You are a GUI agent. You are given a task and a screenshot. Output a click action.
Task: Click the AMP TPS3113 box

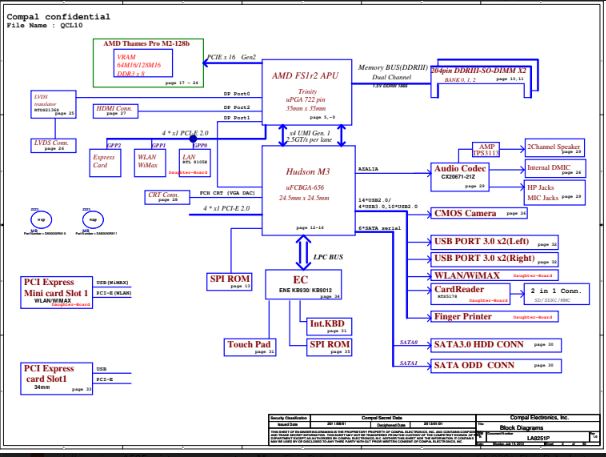click(x=486, y=150)
